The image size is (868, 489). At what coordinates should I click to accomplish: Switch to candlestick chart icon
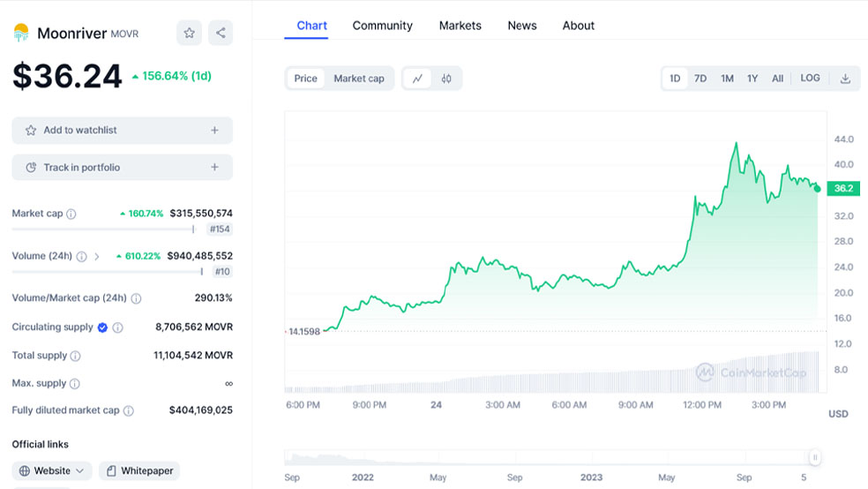[x=446, y=79]
